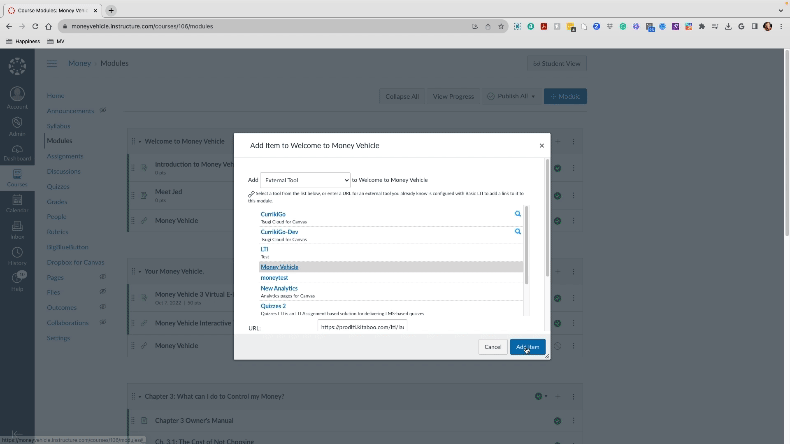Image resolution: width=790 pixels, height=444 pixels.
Task: Open People in course menu
Action: pyautogui.click(x=56, y=217)
